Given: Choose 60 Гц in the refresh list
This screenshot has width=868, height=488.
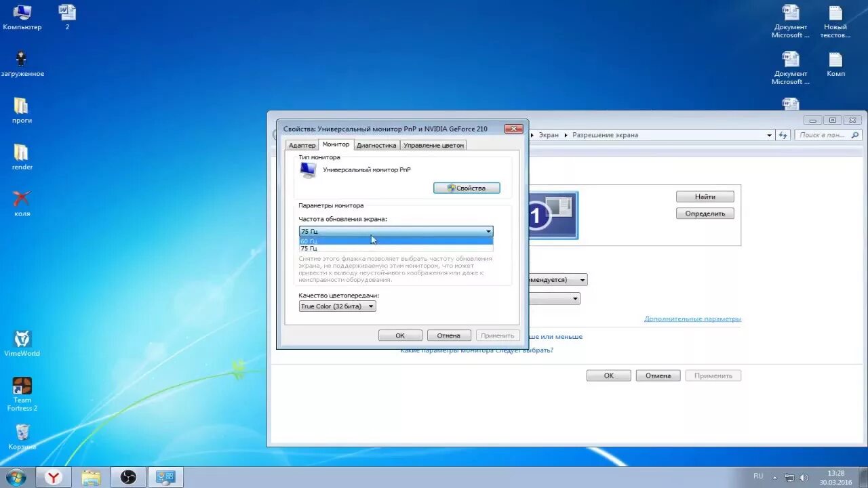Looking at the screenshot, I should point(396,241).
